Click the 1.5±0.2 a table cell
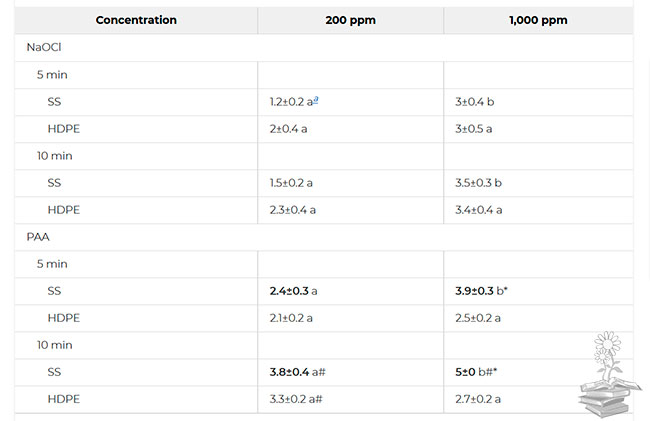 coord(291,183)
